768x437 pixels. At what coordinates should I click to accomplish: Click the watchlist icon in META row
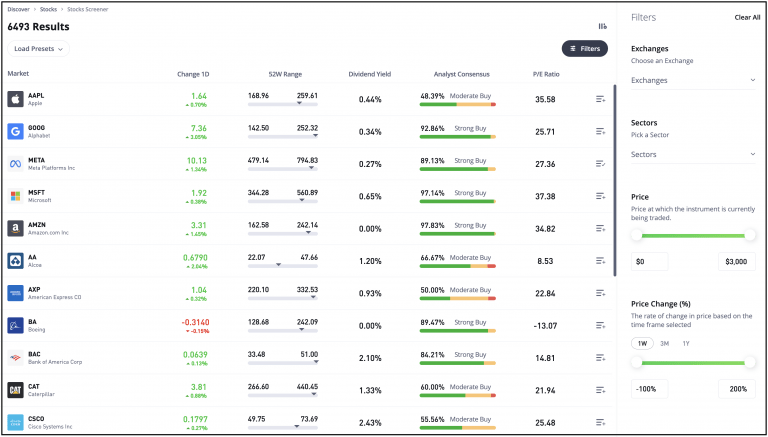coord(600,164)
